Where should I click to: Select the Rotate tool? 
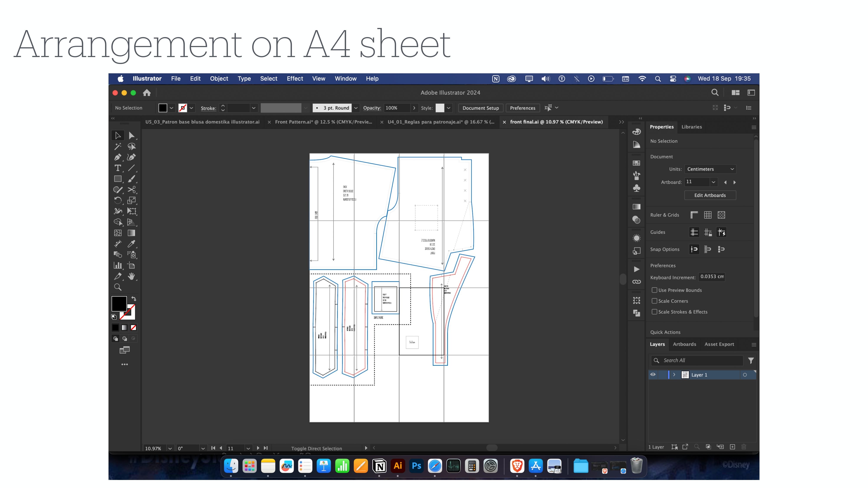pos(118,200)
